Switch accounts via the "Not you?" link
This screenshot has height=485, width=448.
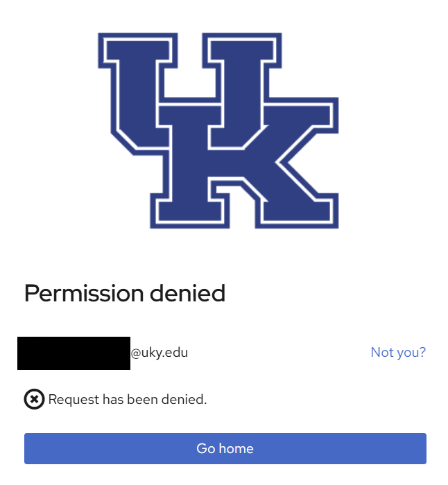tap(398, 353)
